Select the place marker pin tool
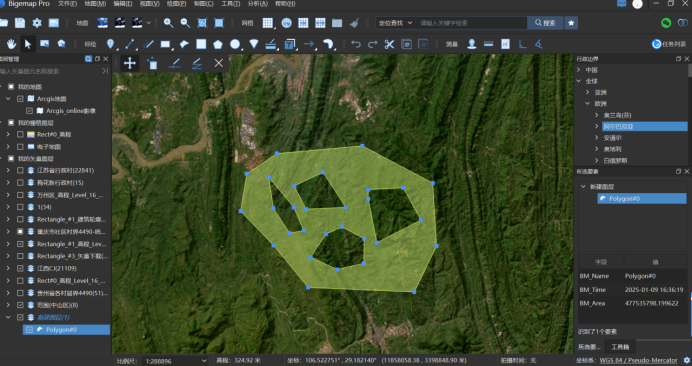Image resolution: width=692 pixels, height=366 pixels. point(111,44)
